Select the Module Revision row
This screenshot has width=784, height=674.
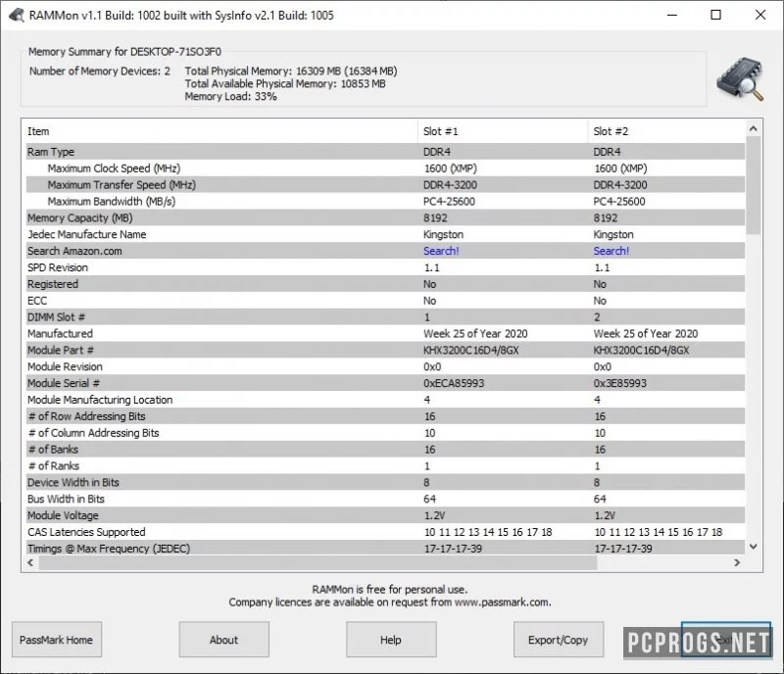(385, 366)
